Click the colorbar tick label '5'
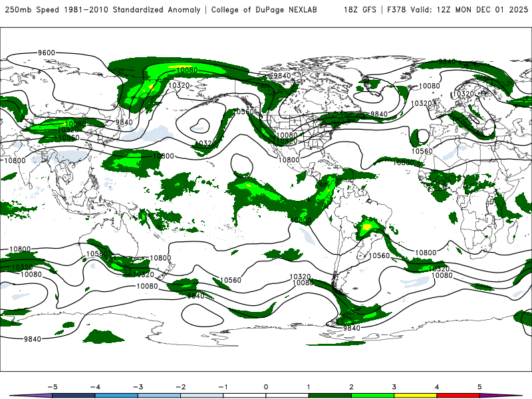This screenshot has width=532, height=399. 479,387
